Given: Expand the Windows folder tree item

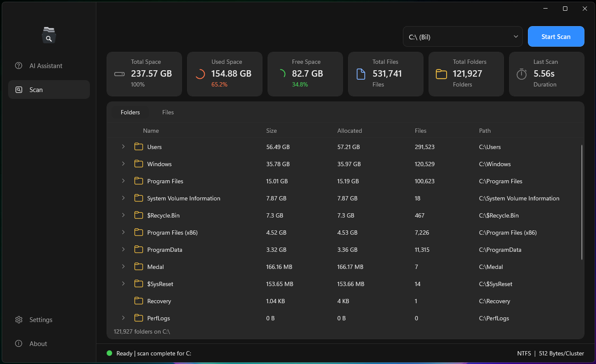Looking at the screenshot, I should click(x=123, y=164).
